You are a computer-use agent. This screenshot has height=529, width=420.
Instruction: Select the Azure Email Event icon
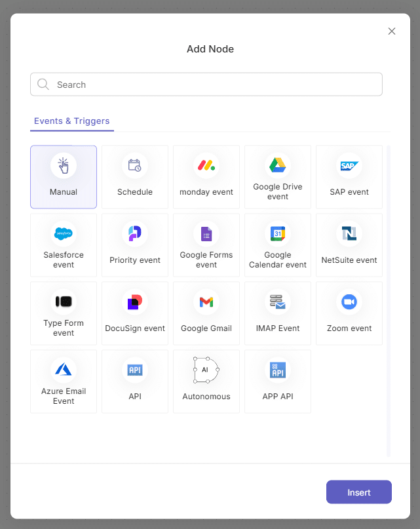click(64, 370)
